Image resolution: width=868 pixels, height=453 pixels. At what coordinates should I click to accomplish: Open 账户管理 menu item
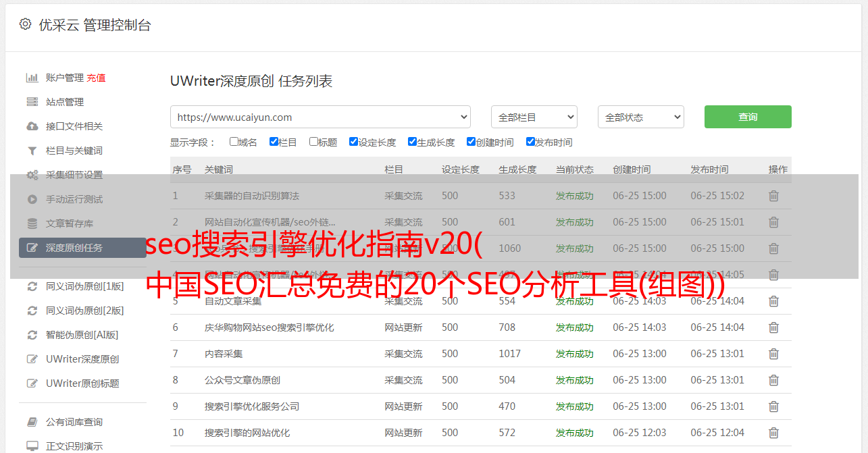coord(65,78)
